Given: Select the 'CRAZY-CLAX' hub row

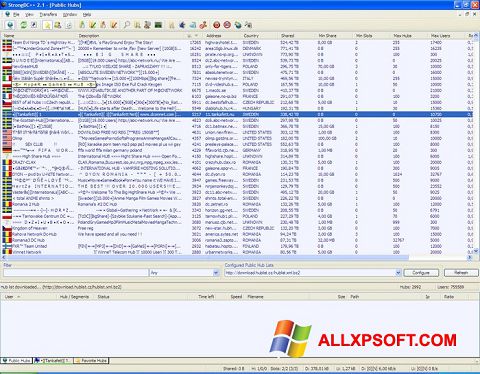Looking at the screenshot, I should [x=237, y=162].
